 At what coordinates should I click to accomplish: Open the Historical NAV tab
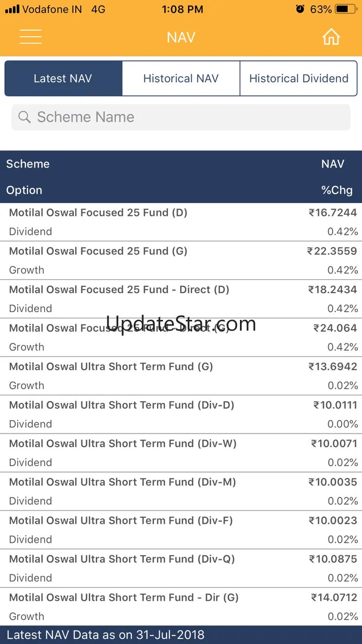coord(181,78)
